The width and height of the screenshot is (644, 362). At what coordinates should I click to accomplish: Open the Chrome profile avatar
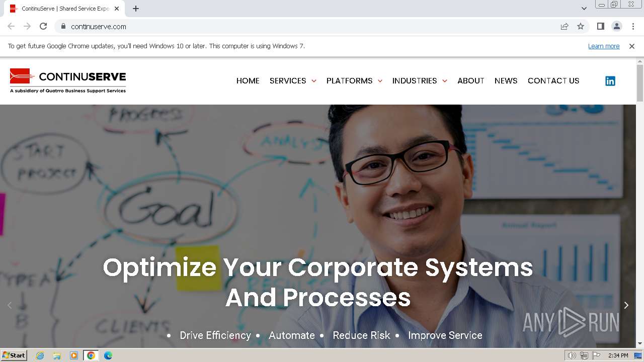pos(616,26)
